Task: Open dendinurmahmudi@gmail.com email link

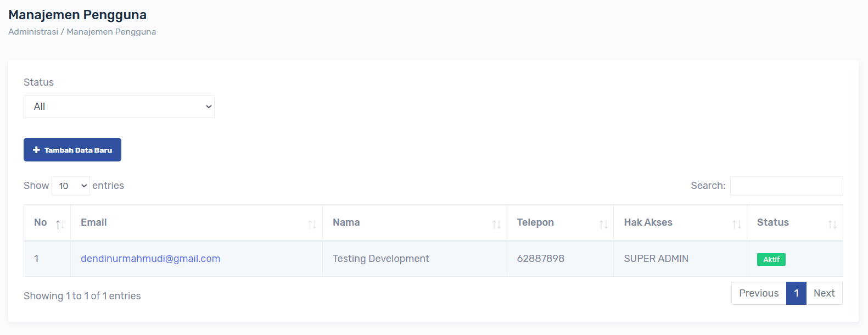Action: click(x=150, y=259)
